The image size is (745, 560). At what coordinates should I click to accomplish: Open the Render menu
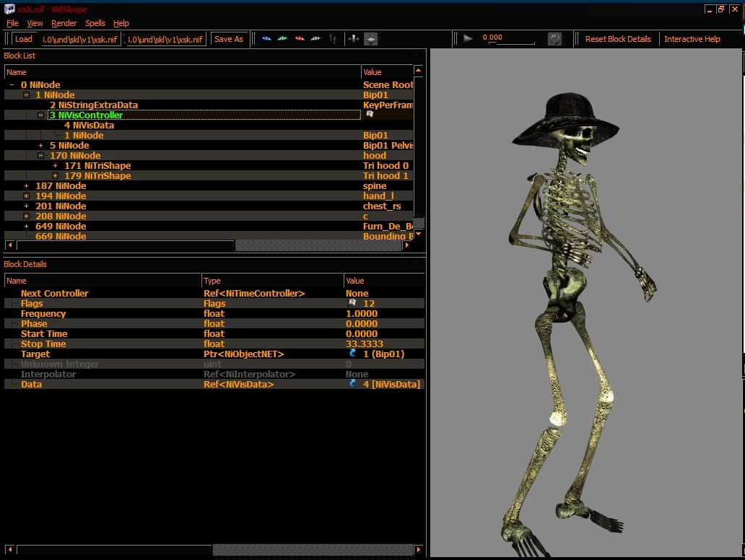point(64,23)
